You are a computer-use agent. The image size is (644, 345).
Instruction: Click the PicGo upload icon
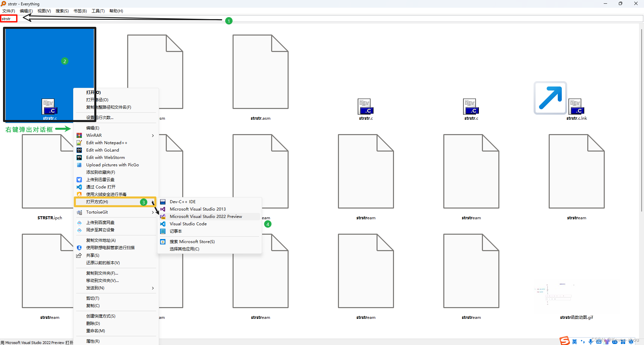click(79, 165)
